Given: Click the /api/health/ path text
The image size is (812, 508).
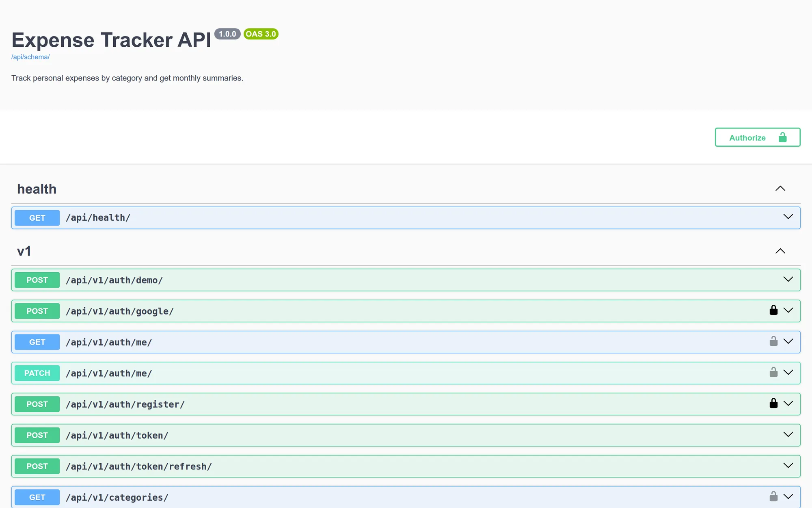Looking at the screenshot, I should [98, 218].
